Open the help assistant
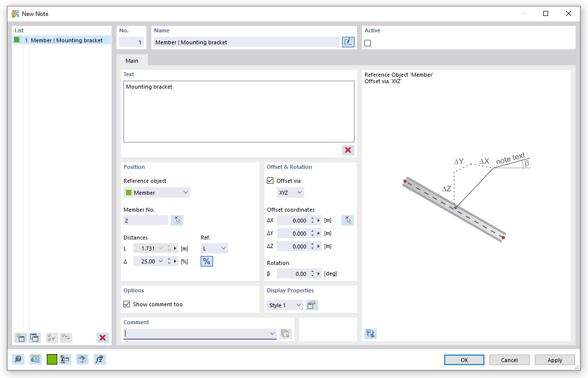588x378 pixels. [18, 359]
